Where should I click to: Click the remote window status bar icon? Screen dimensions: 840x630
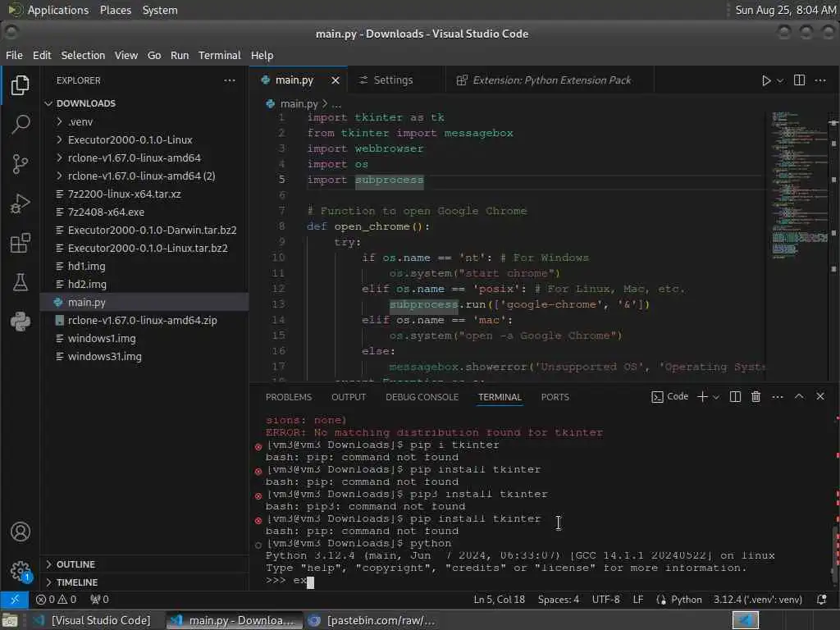[x=15, y=600]
